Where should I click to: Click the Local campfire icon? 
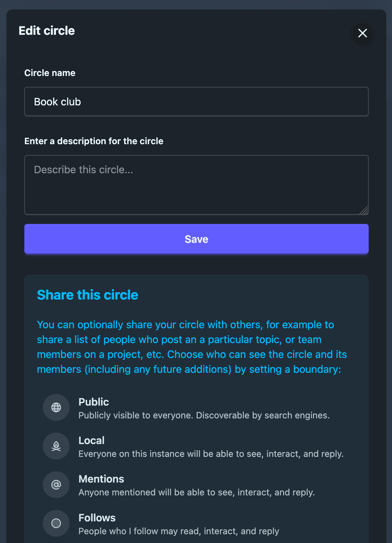point(56,446)
